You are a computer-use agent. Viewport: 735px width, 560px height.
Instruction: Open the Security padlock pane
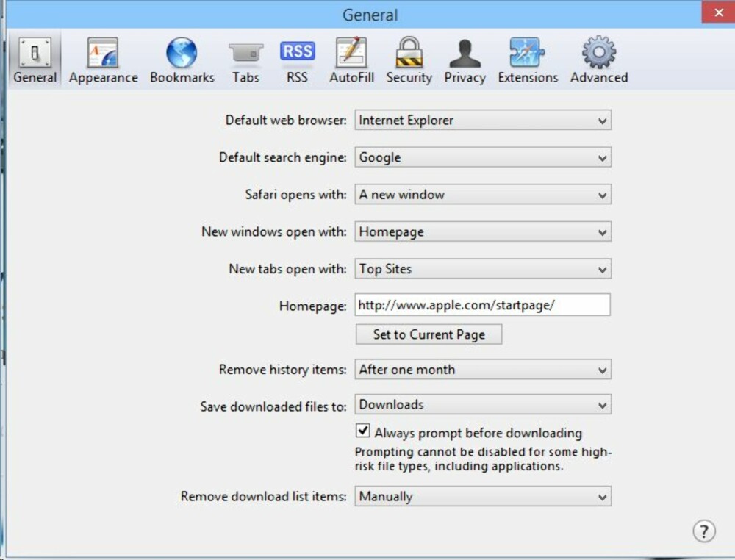[409, 60]
